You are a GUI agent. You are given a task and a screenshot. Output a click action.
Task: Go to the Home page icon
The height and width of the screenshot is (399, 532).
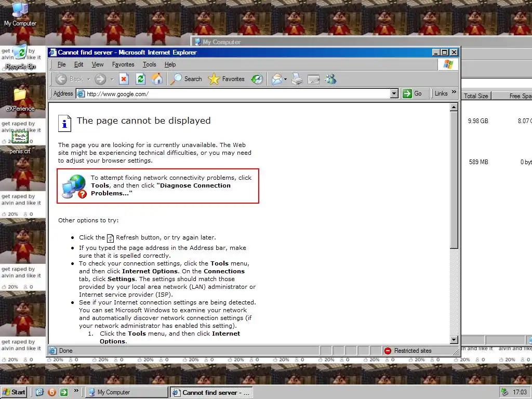(157, 79)
